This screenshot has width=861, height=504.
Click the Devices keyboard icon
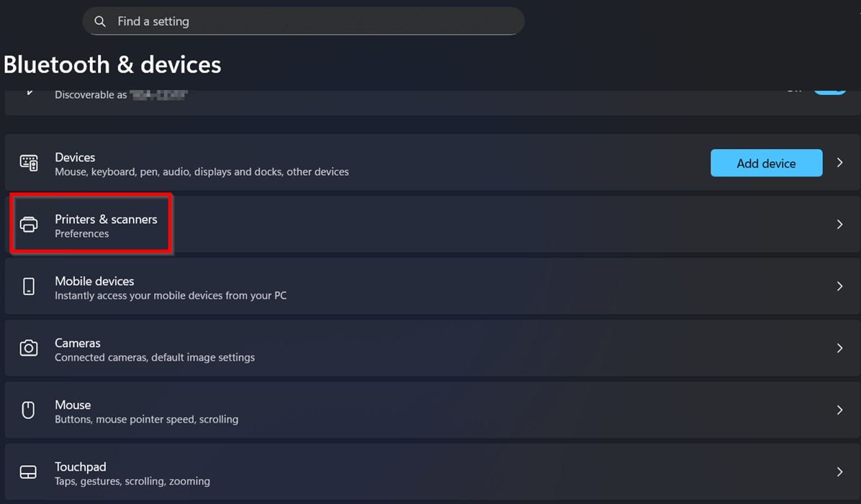pos(29,163)
